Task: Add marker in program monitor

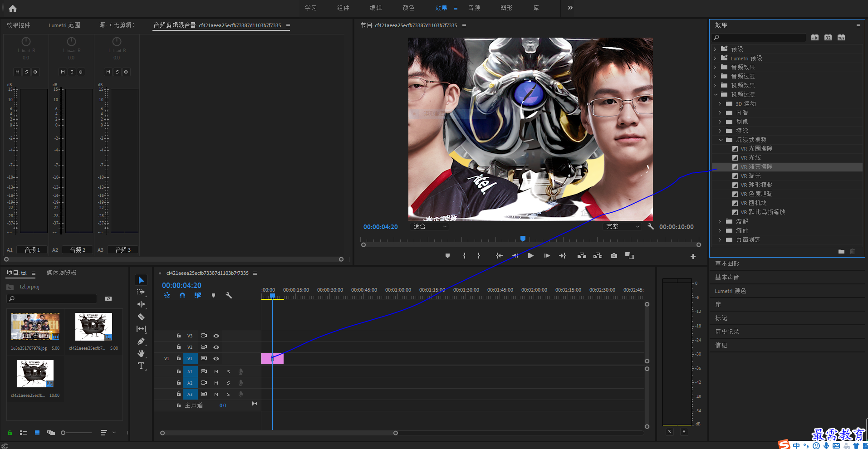Action: [448, 256]
